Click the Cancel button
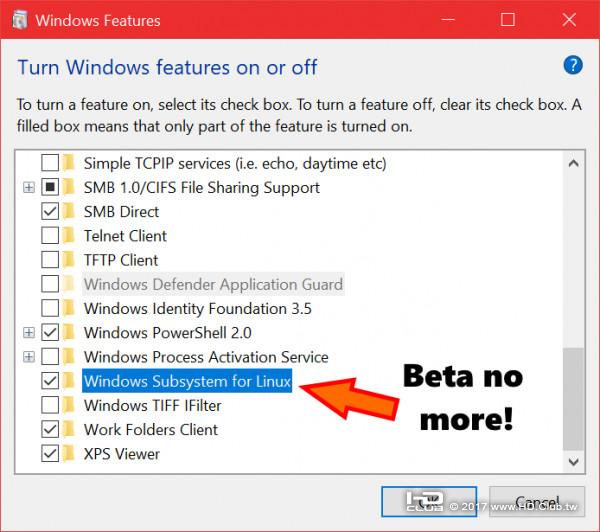This screenshot has height=532, width=600. click(537, 501)
